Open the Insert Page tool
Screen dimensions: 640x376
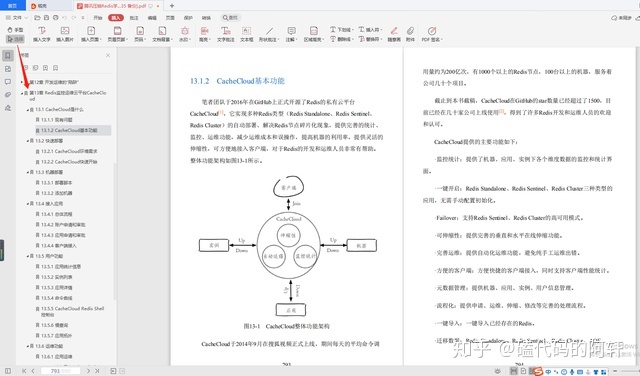[91, 34]
